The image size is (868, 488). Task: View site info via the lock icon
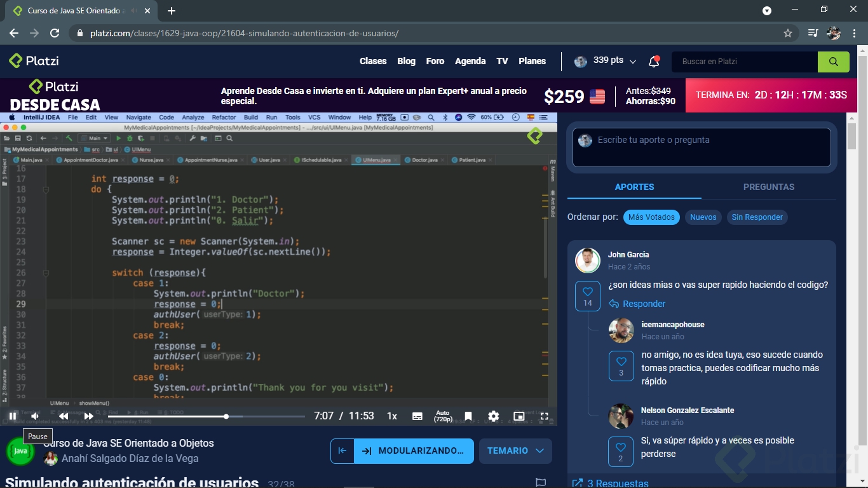coord(79,33)
